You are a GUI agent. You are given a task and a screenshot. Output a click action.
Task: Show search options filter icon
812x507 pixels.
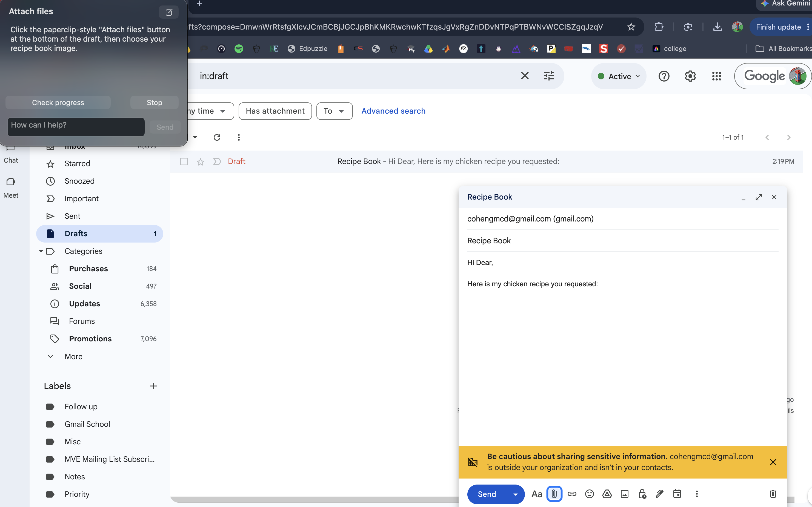pyautogui.click(x=549, y=76)
